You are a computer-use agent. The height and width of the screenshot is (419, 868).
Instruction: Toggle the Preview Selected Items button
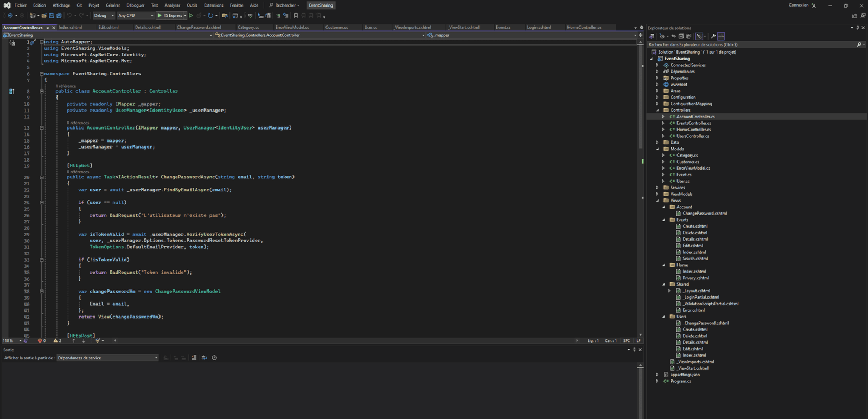pos(721,36)
